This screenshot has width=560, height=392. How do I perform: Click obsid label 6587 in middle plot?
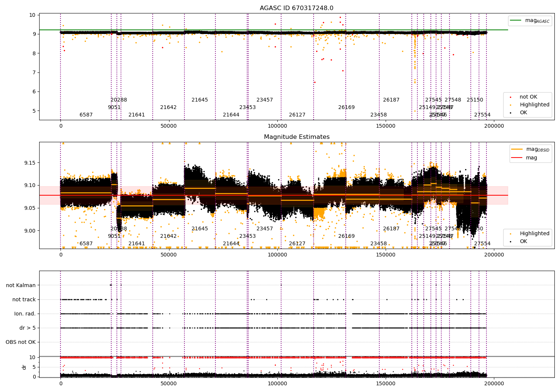coord(86,244)
